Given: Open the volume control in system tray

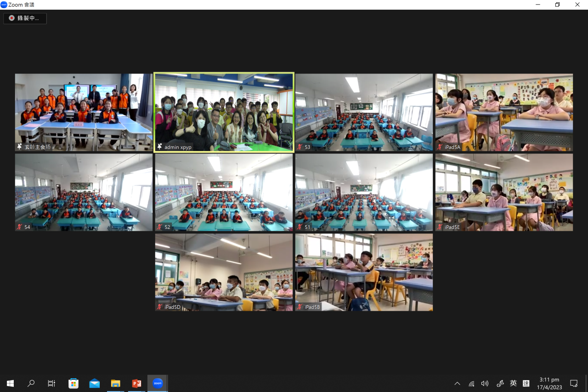Looking at the screenshot, I should click(485, 383).
